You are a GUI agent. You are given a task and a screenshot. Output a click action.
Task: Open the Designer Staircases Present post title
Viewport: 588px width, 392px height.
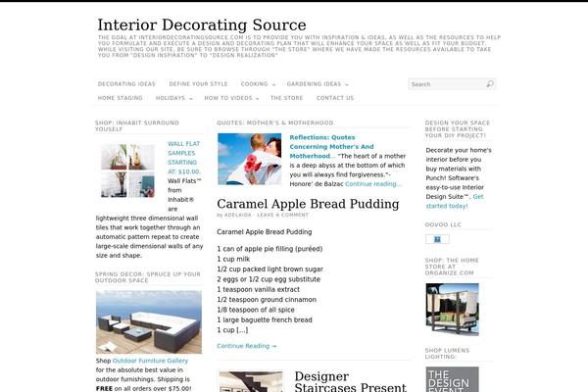[350, 382]
